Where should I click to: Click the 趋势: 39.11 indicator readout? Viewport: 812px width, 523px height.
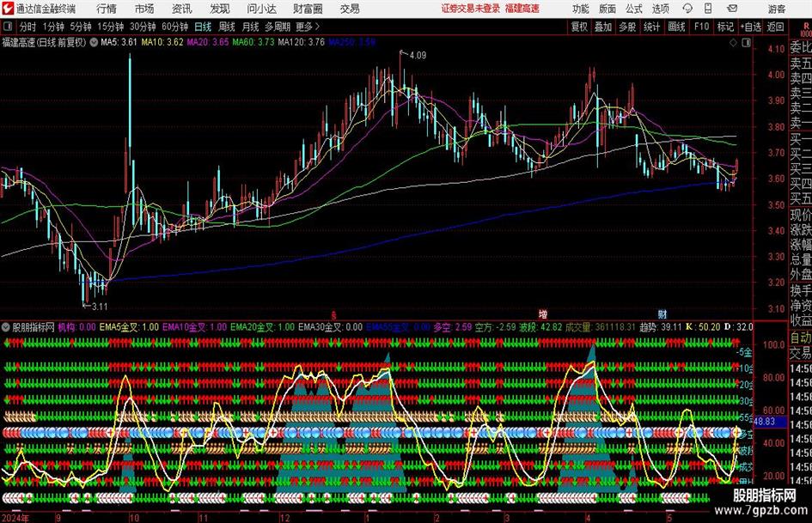pyautogui.click(x=660, y=327)
